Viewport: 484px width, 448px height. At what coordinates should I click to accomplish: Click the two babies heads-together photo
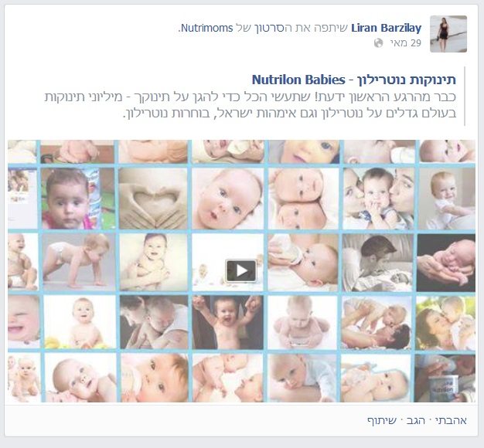303,199
